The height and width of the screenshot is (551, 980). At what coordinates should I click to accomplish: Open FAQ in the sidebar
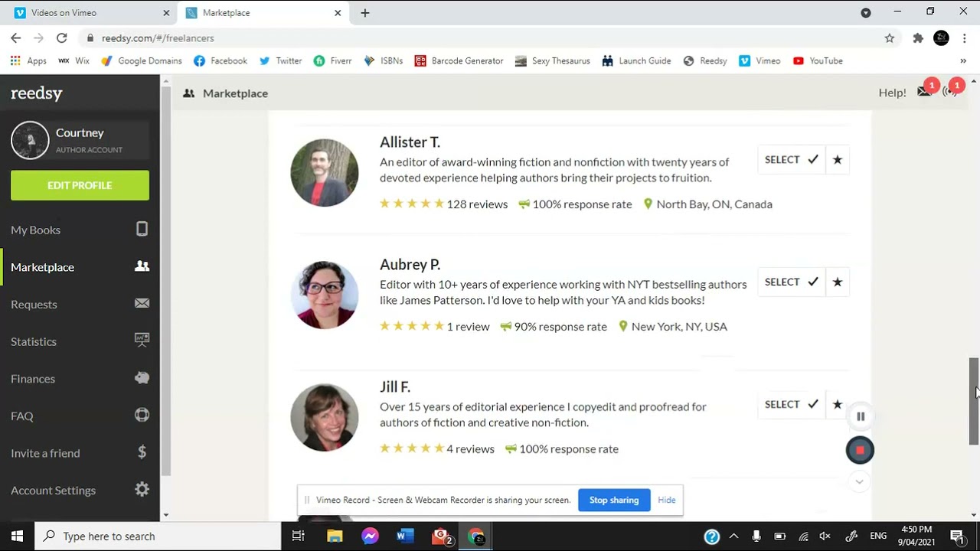tap(80, 416)
